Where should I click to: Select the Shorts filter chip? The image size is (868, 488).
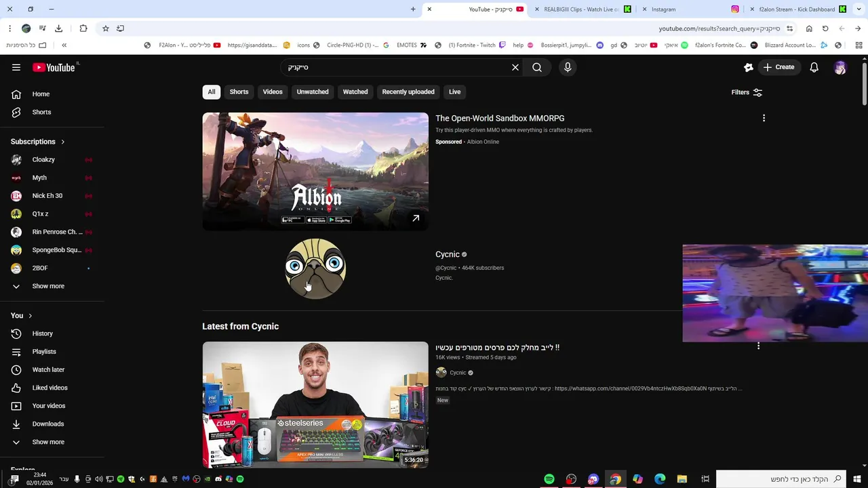[x=239, y=91]
